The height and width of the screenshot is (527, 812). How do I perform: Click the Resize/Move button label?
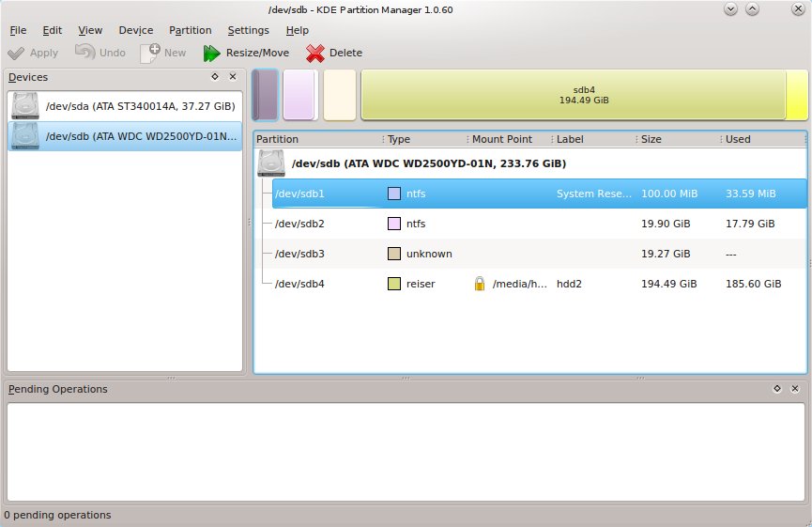pyautogui.click(x=257, y=53)
